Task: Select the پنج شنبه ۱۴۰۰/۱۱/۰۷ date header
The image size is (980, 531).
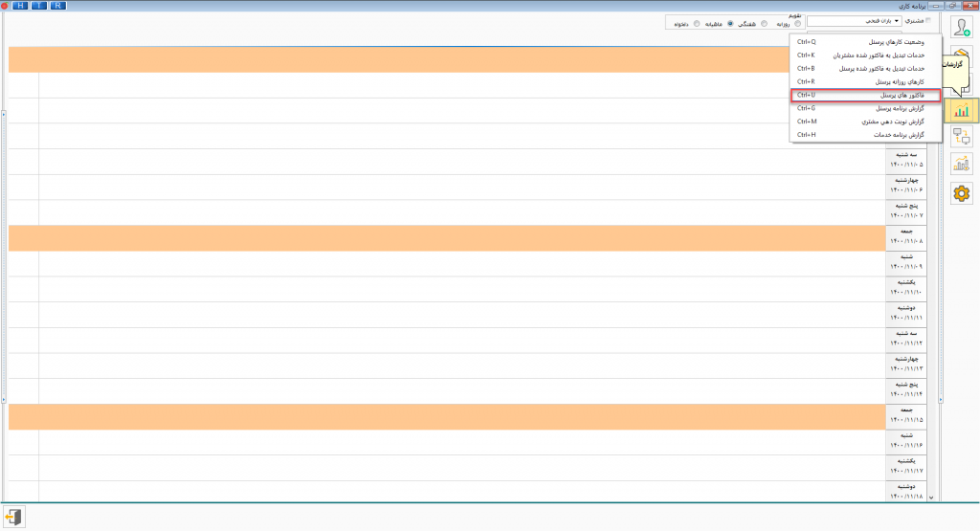Action: coord(906,211)
